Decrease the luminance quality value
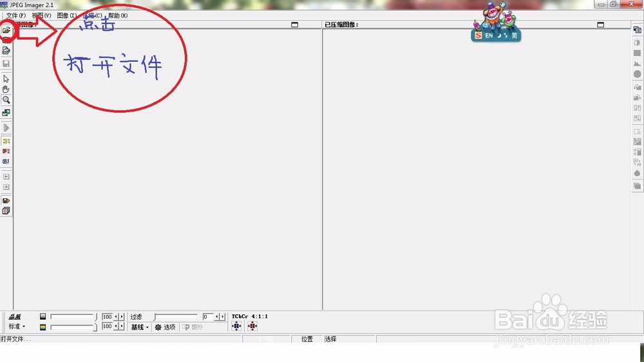 tap(116, 316)
